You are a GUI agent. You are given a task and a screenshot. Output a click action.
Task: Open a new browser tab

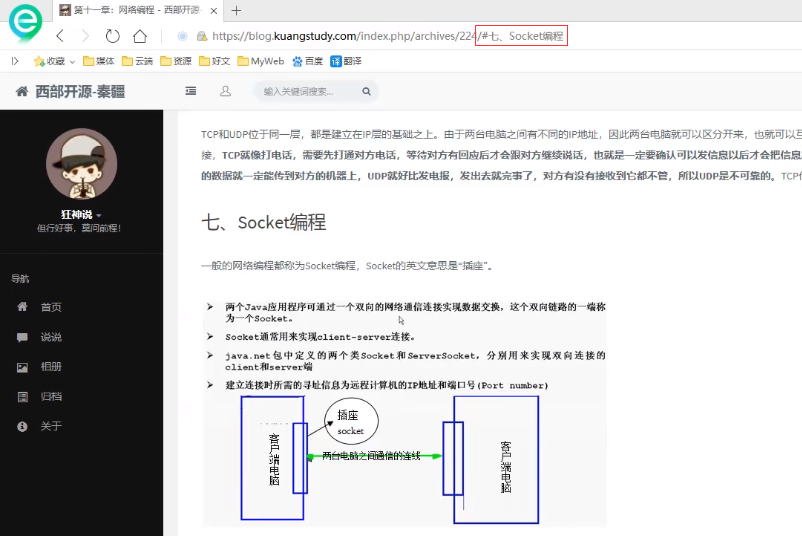pos(236,10)
